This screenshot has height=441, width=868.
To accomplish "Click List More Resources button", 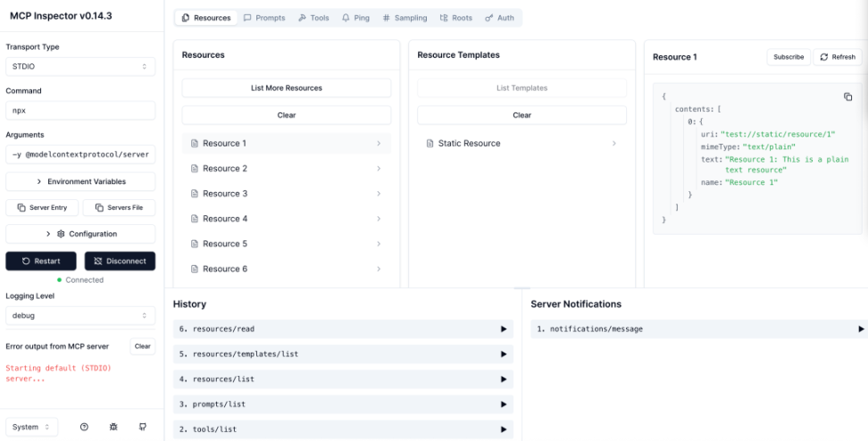I will pos(286,88).
